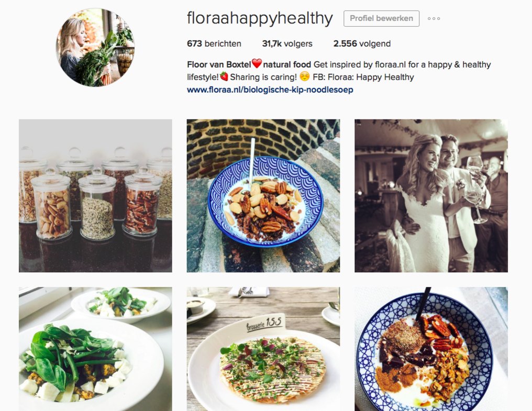Click the Profiel bewerken button
532x411 pixels.
[x=381, y=18]
